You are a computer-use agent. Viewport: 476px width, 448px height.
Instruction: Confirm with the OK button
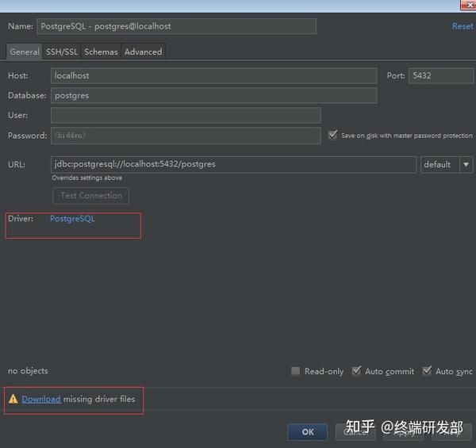[x=307, y=432]
